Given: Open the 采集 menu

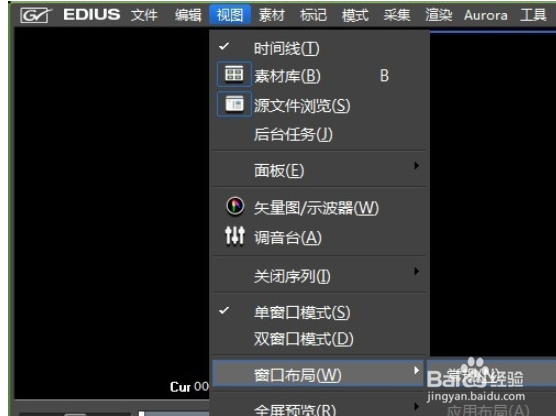Looking at the screenshot, I should [x=397, y=15].
